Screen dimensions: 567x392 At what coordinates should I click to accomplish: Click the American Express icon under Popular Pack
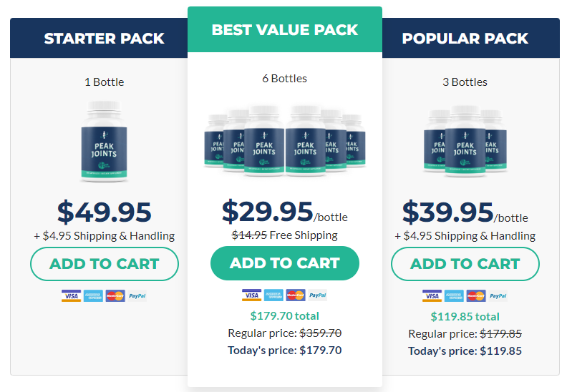coord(454,296)
